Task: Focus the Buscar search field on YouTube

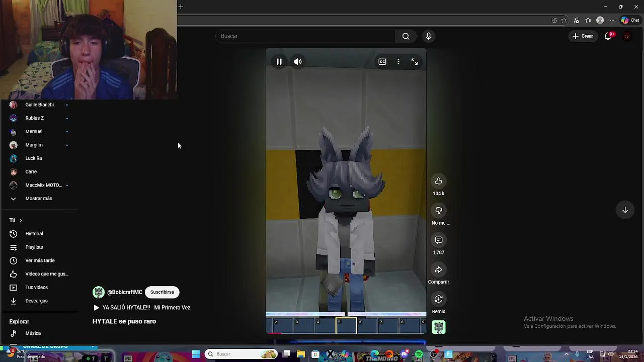Action: pos(305,36)
